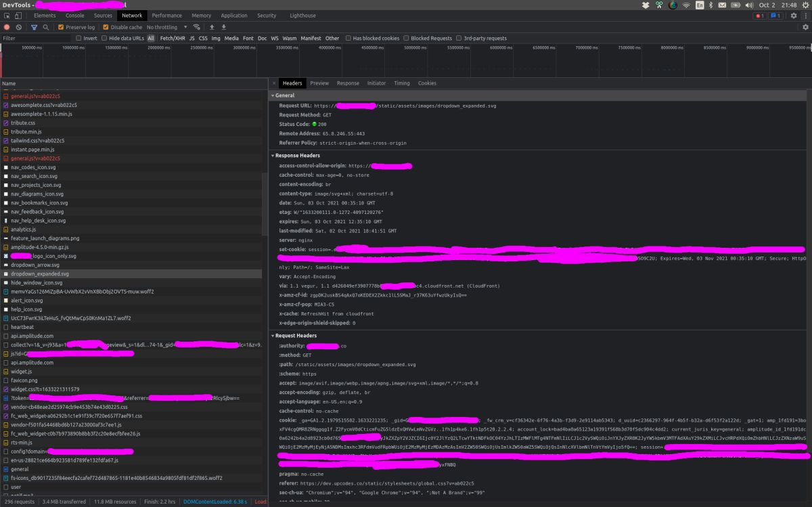Open Wi-Fi network indicator in system tray
Viewport: 812px width, 507px height.
[686, 5]
